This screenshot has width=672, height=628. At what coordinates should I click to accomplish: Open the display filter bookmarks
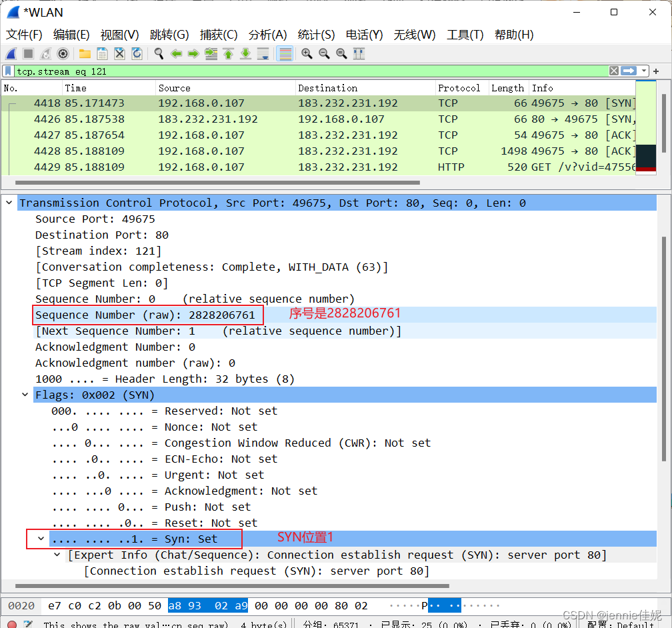click(x=8, y=71)
